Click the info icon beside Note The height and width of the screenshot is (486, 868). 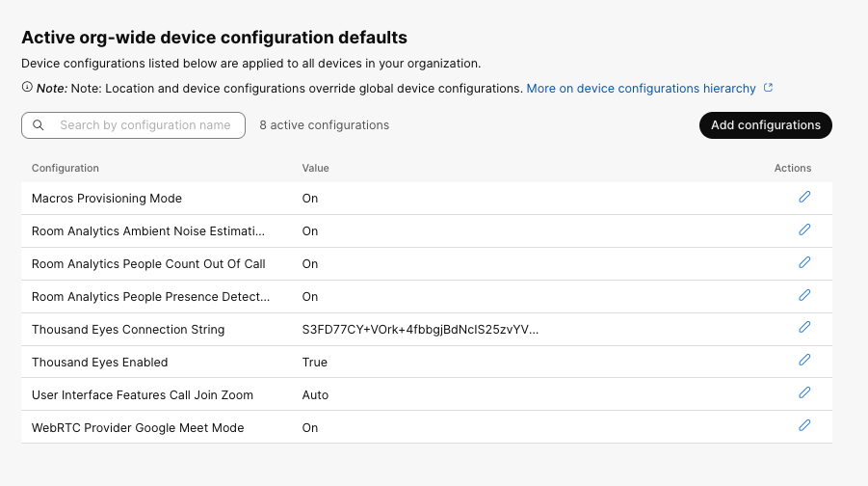pos(27,88)
